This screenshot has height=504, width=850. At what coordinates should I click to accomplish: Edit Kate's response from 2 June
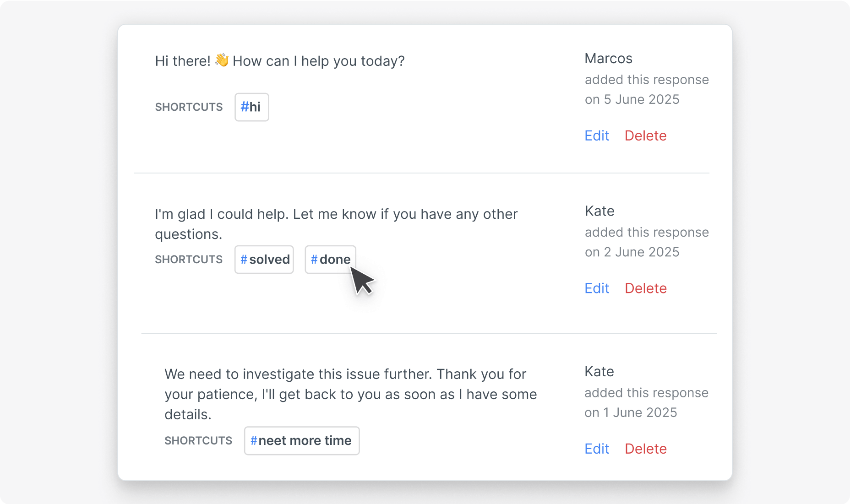596,288
